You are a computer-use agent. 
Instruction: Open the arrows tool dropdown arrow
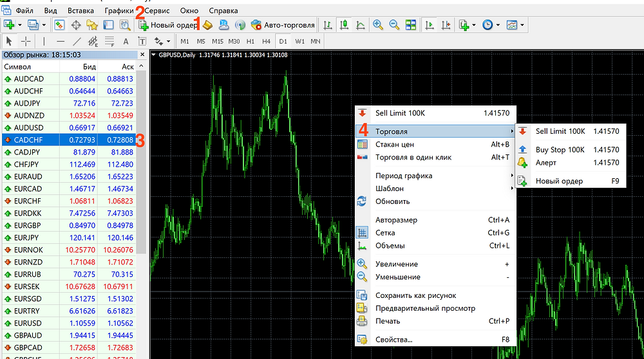168,41
